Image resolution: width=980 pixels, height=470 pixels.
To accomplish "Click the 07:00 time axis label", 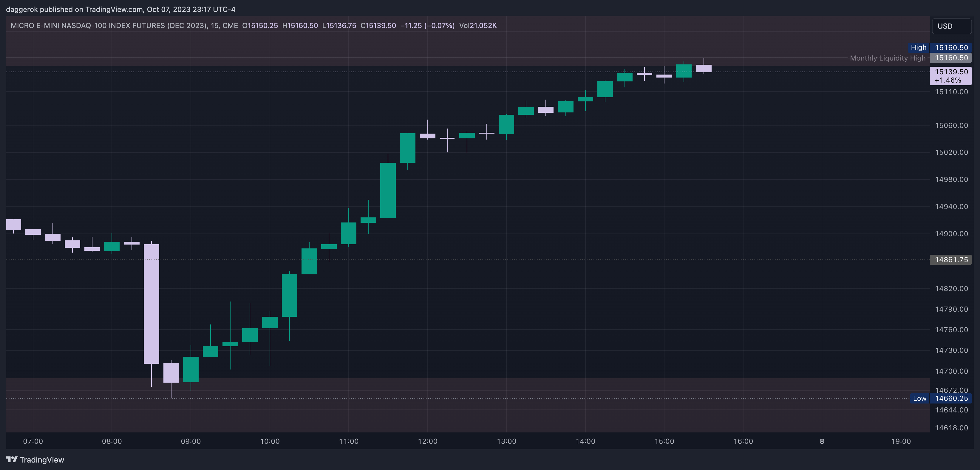I will click(x=33, y=441).
